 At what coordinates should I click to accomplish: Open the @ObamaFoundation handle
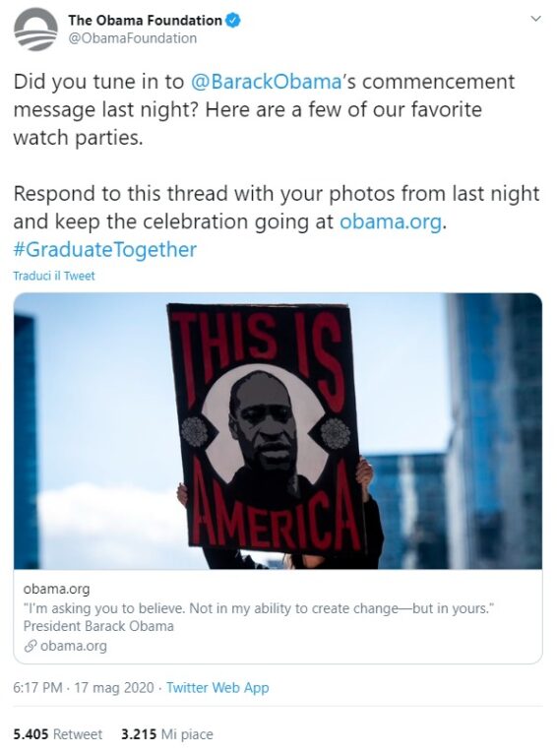point(133,38)
